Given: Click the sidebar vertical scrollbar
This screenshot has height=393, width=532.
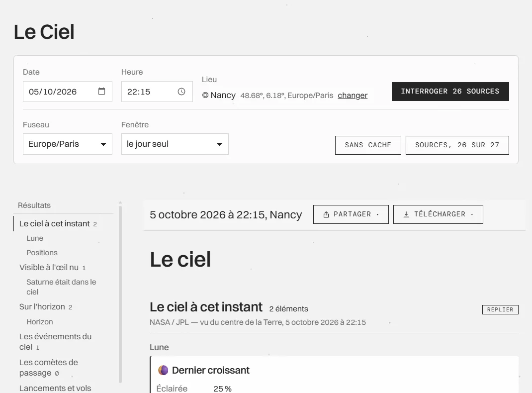Looking at the screenshot, I should (x=120, y=294).
